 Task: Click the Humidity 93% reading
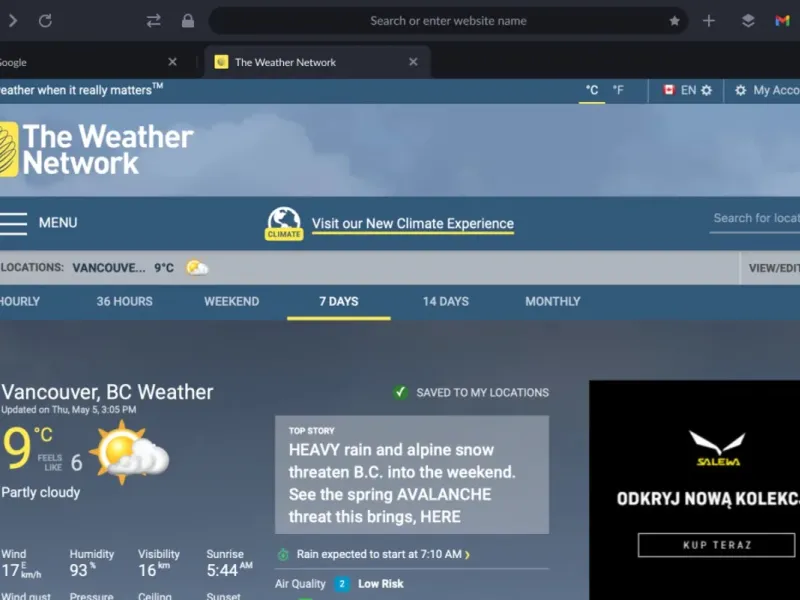pyautogui.click(x=92, y=563)
